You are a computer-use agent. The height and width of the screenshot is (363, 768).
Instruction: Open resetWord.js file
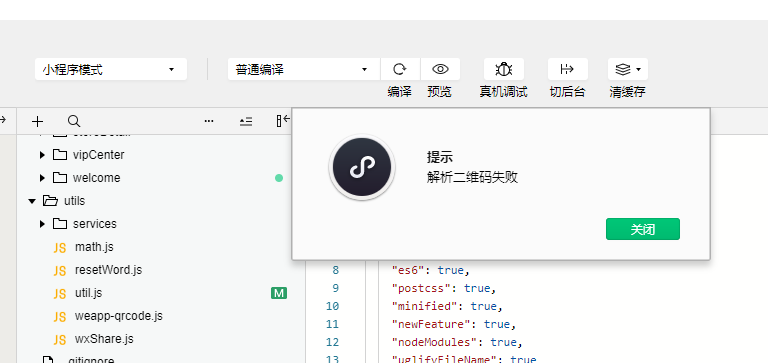[108, 270]
